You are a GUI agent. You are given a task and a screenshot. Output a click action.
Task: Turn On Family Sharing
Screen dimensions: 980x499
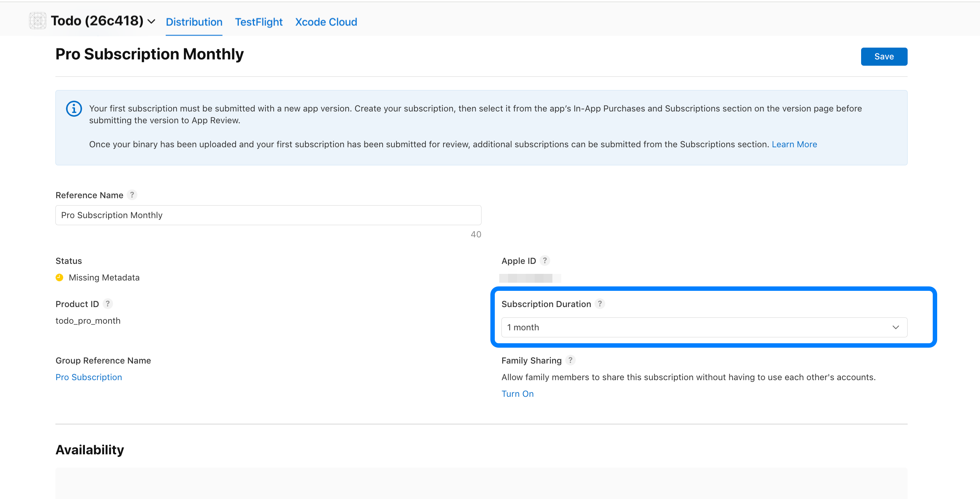click(517, 394)
